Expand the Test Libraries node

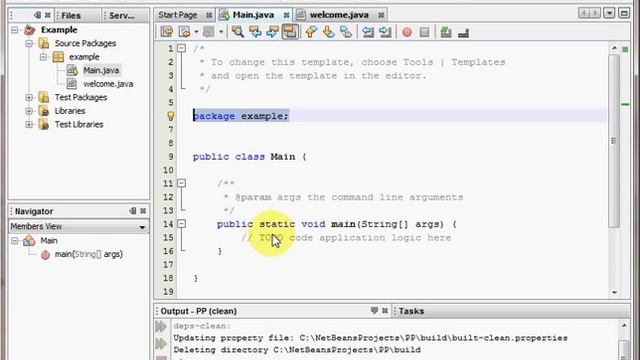pos(29,124)
